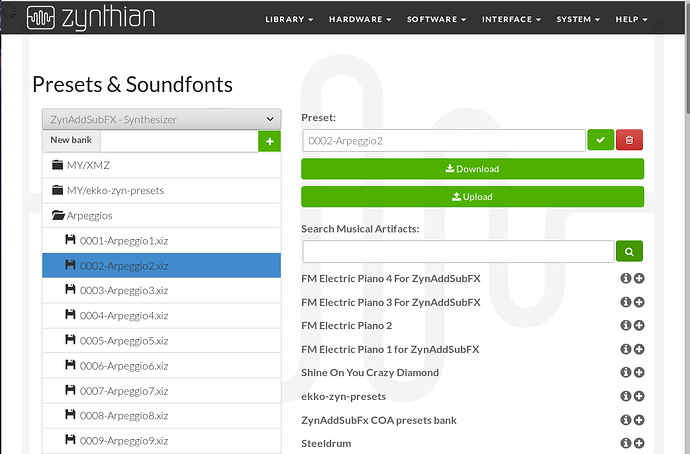Viewport: 690px width, 454px height.
Task: Open the LIBRARY menu
Action: tap(289, 19)
